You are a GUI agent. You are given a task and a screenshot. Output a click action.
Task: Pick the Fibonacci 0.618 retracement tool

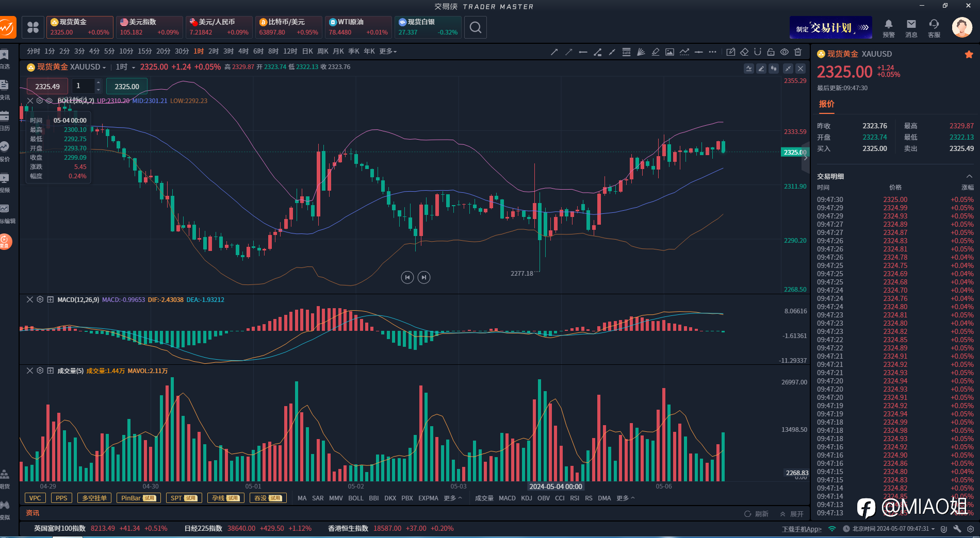(626, 52)
